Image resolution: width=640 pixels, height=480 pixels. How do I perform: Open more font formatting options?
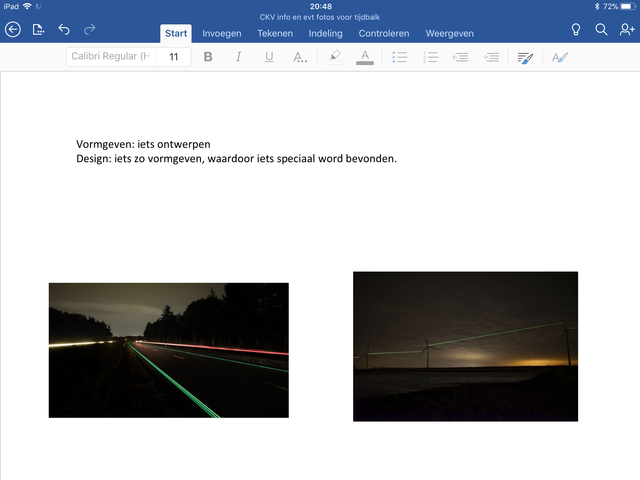coord(300,57)
